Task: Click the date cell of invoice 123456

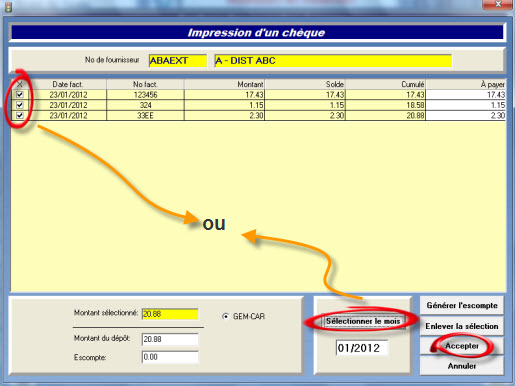Action: 67,95
